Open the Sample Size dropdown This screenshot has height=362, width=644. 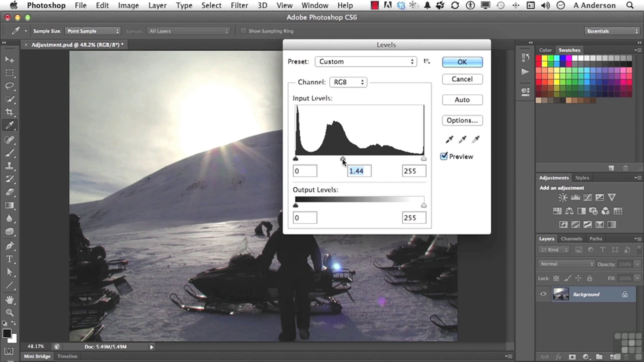click(x=93, y=31)
